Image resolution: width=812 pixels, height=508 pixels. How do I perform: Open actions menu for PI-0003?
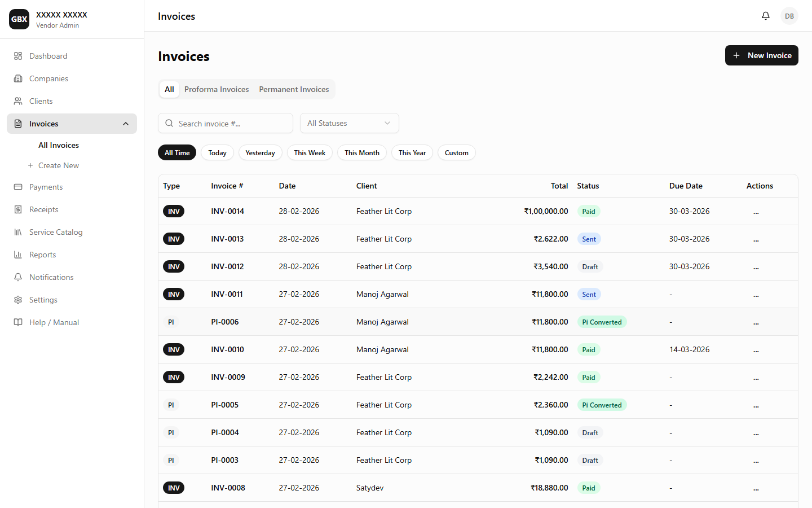coord(756,461)
